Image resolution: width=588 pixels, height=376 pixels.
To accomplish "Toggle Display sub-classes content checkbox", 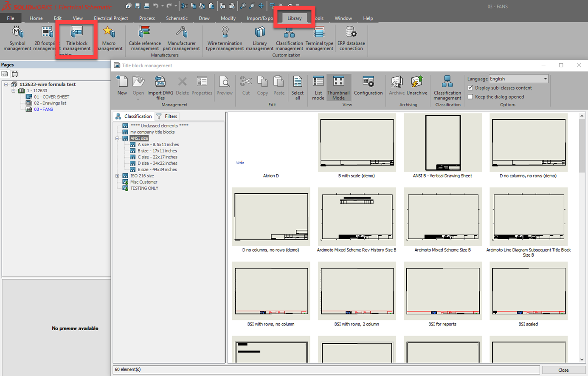I will pos(470,88).
